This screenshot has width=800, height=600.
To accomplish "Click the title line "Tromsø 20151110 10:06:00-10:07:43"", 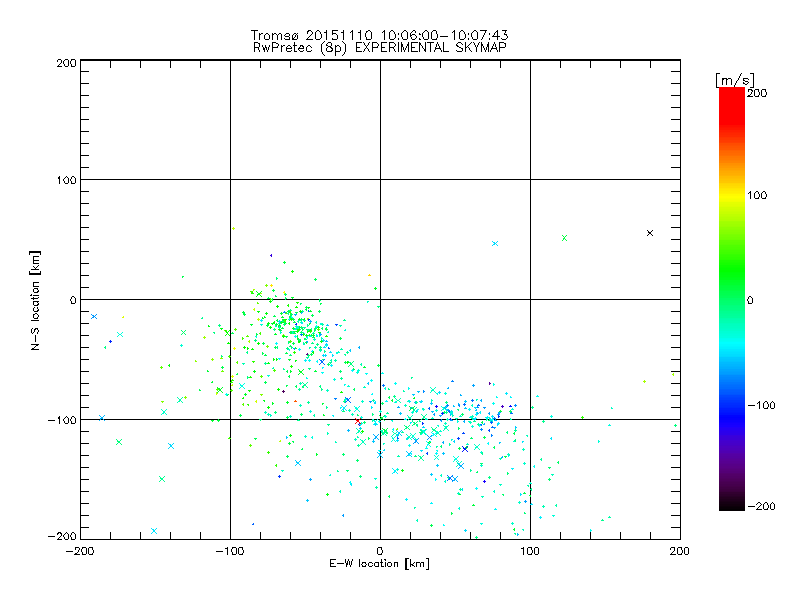I will click(379, 35).
